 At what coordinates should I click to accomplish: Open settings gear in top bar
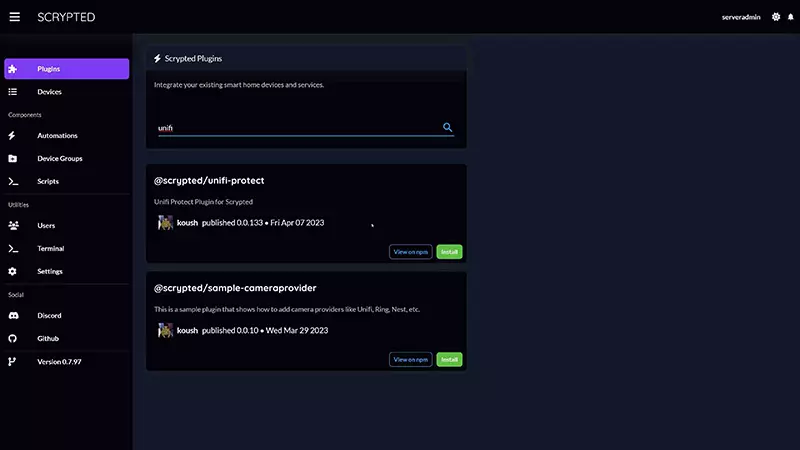[776, 17]
